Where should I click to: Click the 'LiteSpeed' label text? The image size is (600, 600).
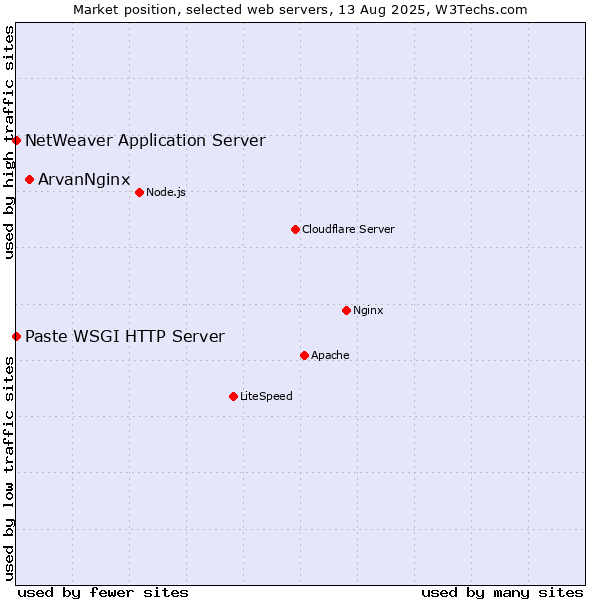point(266,396)
